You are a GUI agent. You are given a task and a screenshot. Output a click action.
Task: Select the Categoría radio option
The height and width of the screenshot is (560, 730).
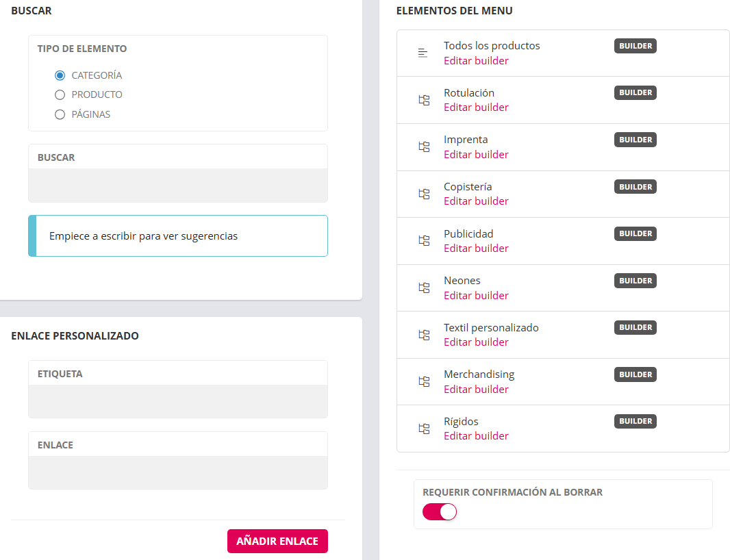60,75
